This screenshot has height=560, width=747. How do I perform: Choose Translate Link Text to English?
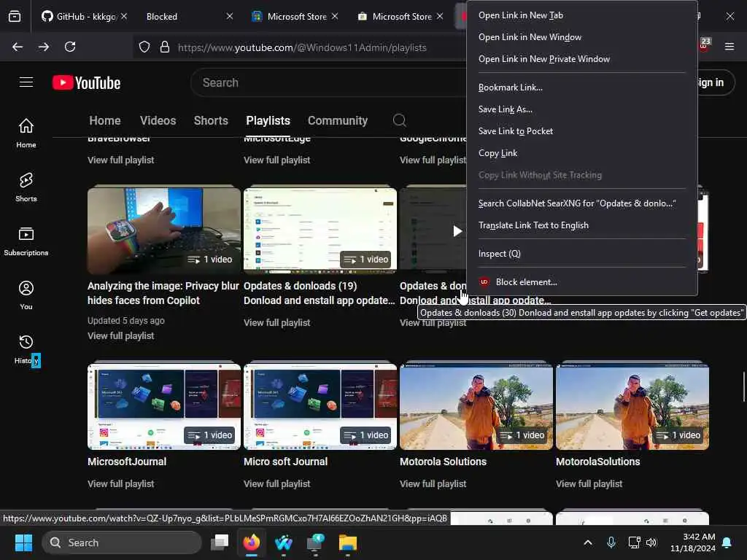582,225
